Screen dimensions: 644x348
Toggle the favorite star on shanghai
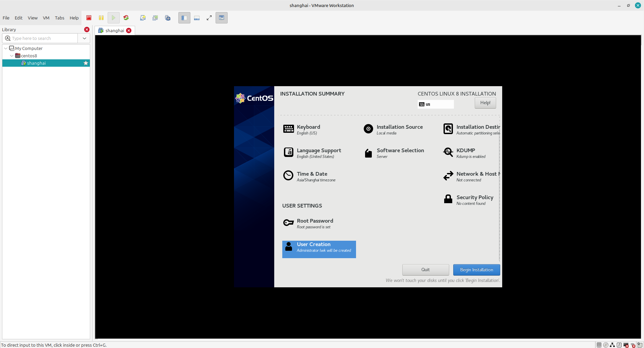tap(86, 63)
